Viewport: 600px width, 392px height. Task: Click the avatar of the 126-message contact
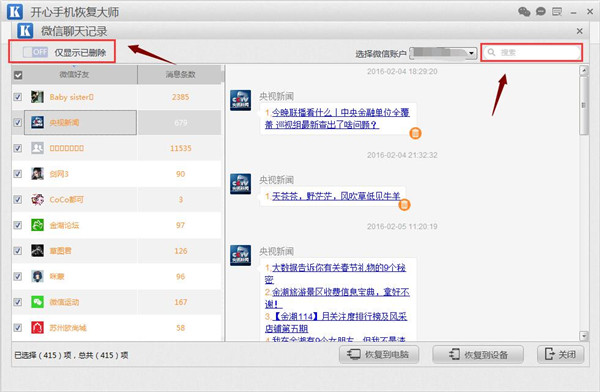37,251
